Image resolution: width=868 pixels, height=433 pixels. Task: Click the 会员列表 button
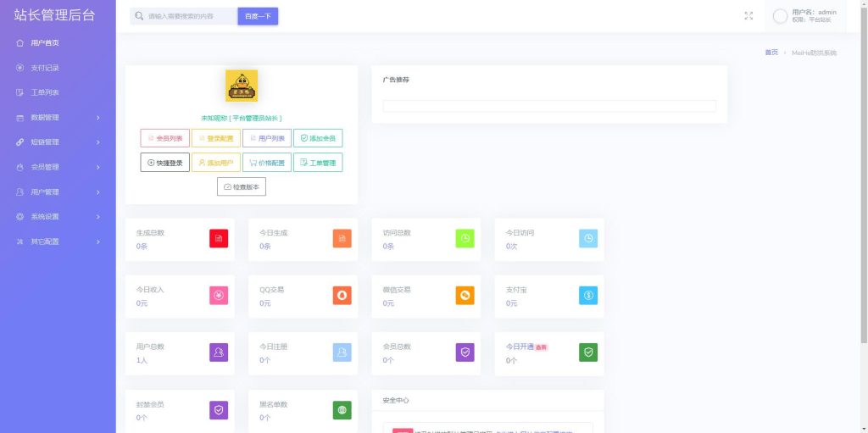pyautogui.click(x=165, y=138)
